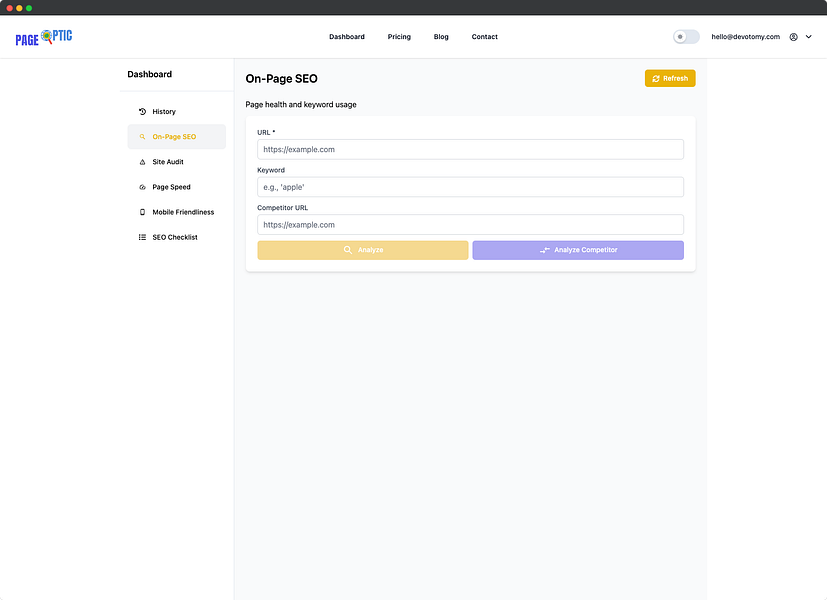Click the Analyze Competitor button
Viewport: 827px width, 600px height.
578,250
